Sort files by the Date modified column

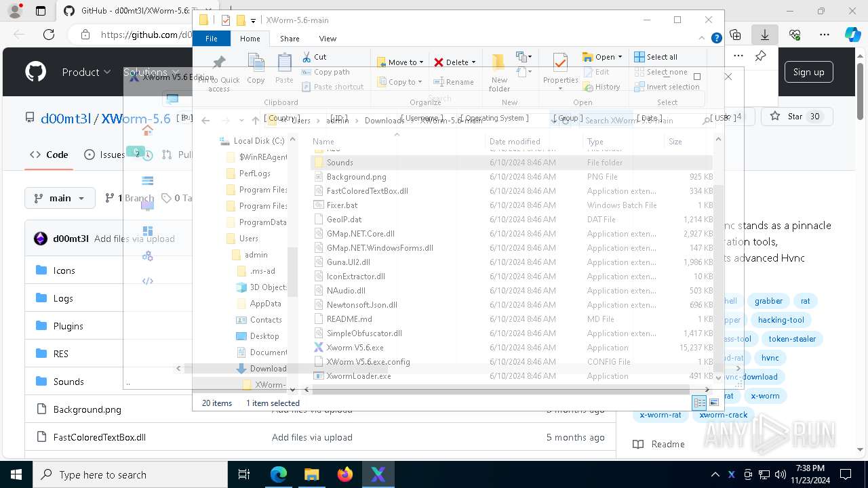coord(515,142)
